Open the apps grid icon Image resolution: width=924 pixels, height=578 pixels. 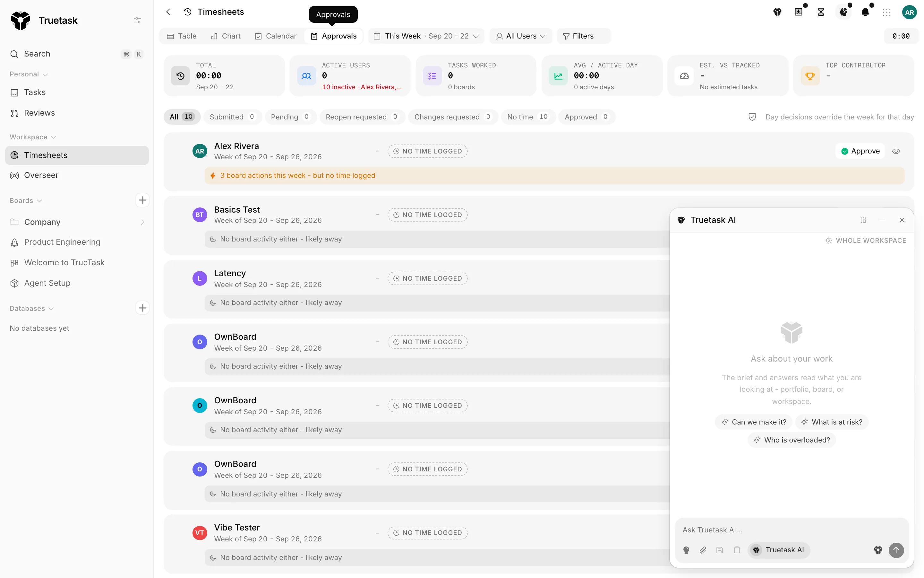pyautogui.click(x=887, y=12)
